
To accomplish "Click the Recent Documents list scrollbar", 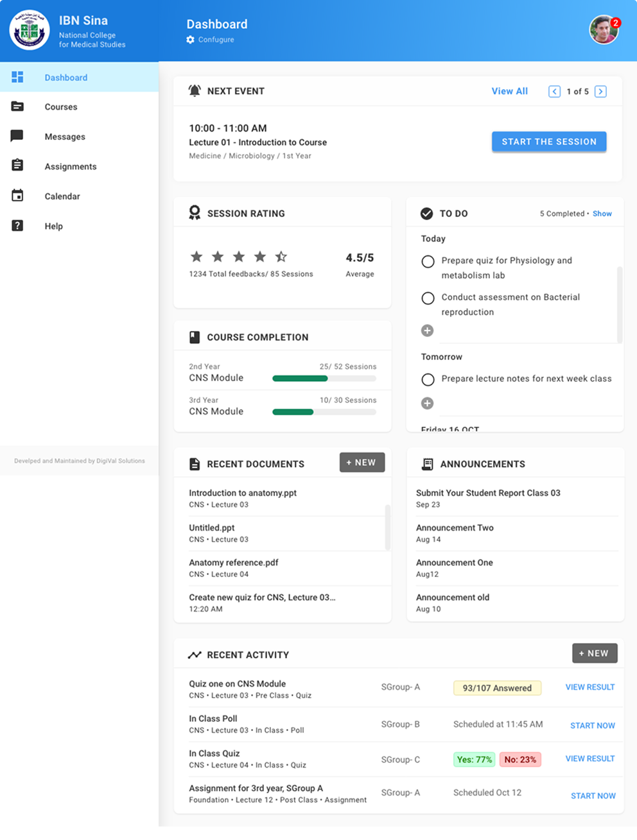I will point(387,527).
